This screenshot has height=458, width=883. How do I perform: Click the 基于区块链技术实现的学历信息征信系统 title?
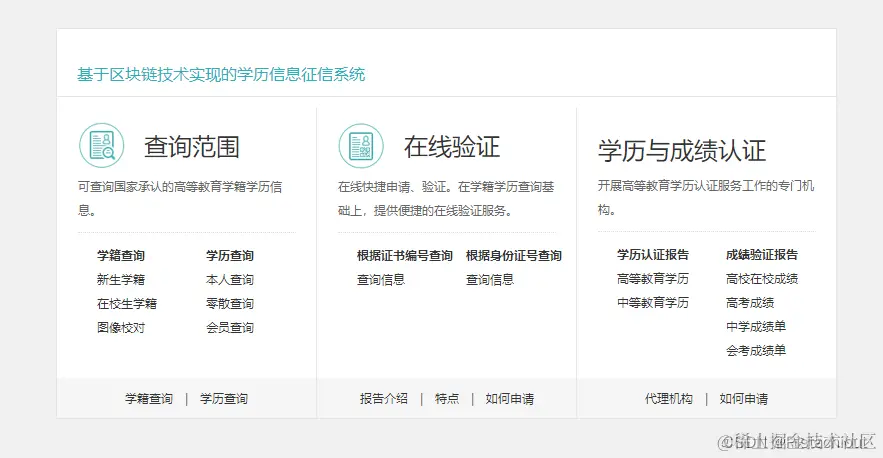coord(221,74)
